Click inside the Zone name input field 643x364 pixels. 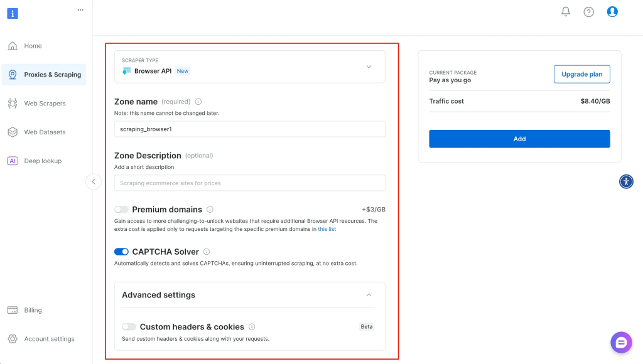(x=249, y=129)
